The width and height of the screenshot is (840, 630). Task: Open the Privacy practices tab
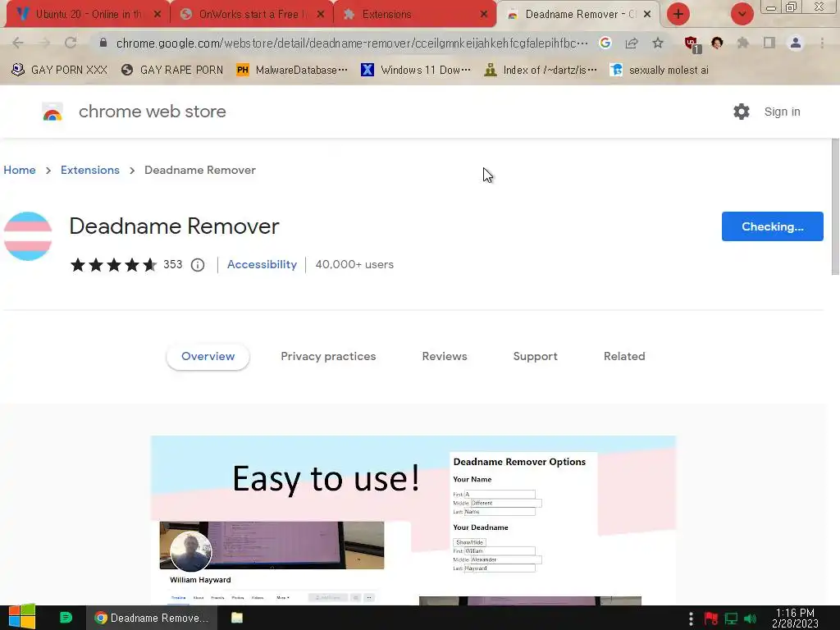(328, 356)
